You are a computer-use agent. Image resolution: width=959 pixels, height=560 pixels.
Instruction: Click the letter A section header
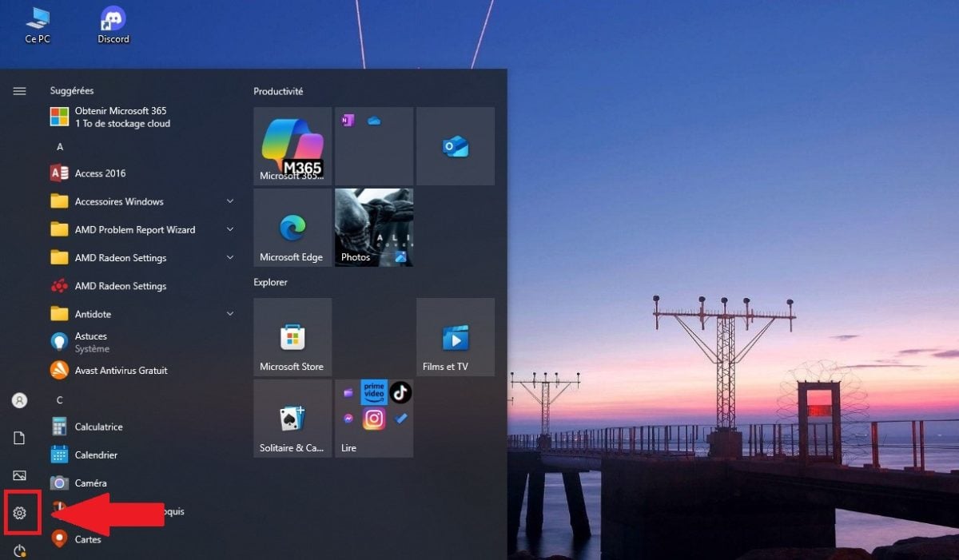59,146
